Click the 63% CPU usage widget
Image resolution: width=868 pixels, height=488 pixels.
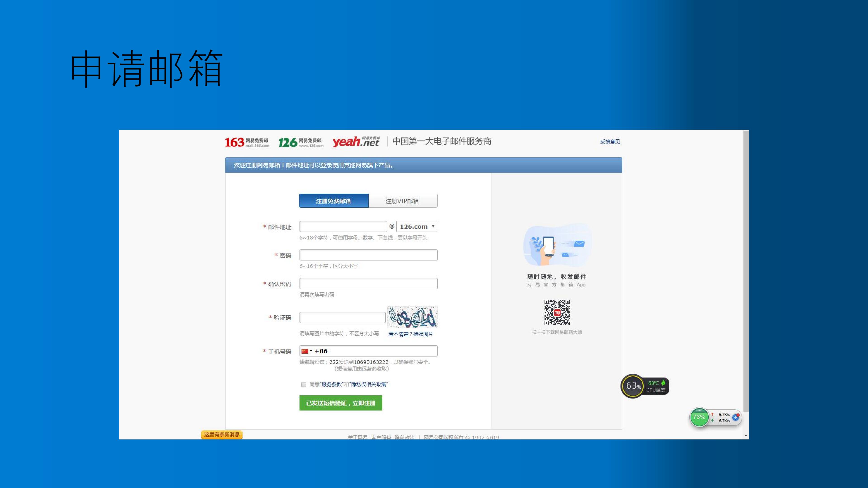633,386
